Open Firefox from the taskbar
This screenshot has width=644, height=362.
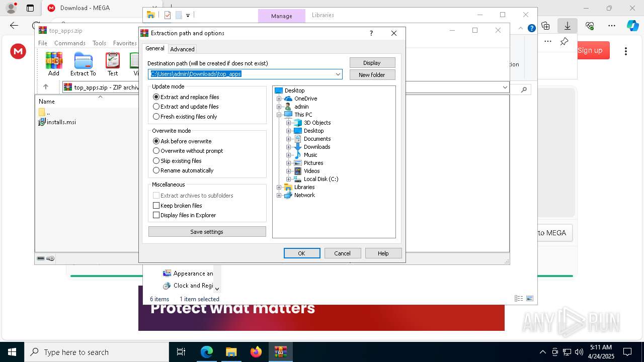click(x=256, y=352)
